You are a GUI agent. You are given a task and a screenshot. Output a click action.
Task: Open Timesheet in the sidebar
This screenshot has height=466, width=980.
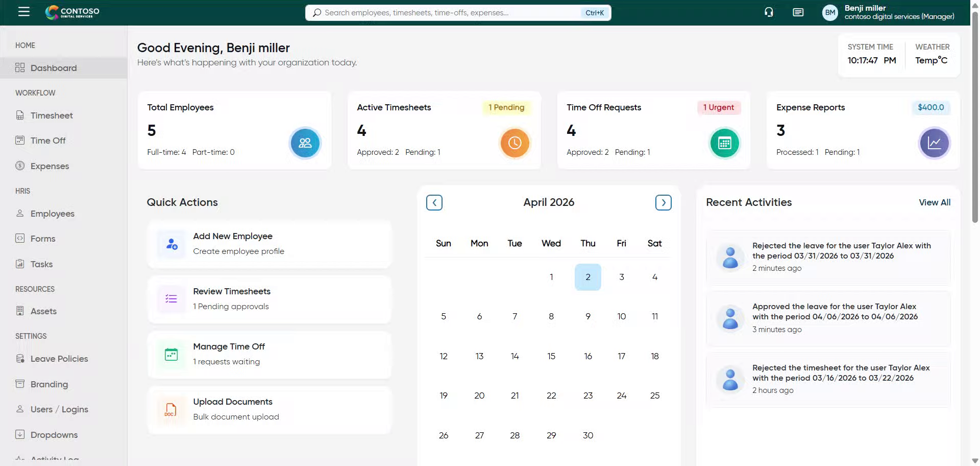tap(51, 115)
